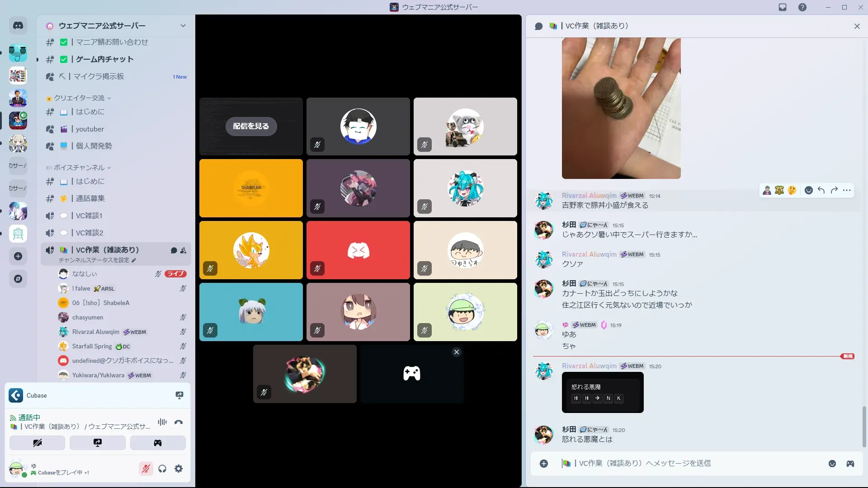Open User Settings with the gear icon
868x488 pixels.
pos(179,469)
